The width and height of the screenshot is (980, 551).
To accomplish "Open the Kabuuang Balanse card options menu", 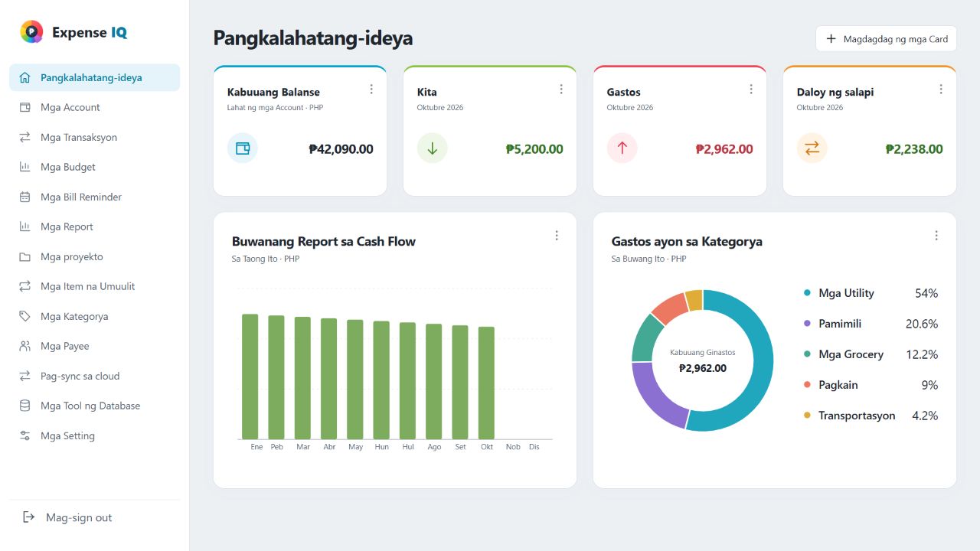I will (371, 89).
